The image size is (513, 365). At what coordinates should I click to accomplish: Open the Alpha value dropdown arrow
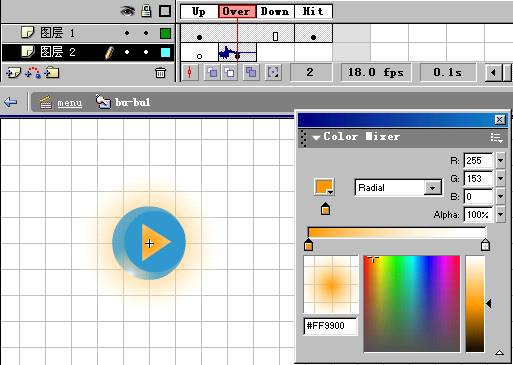500,214
